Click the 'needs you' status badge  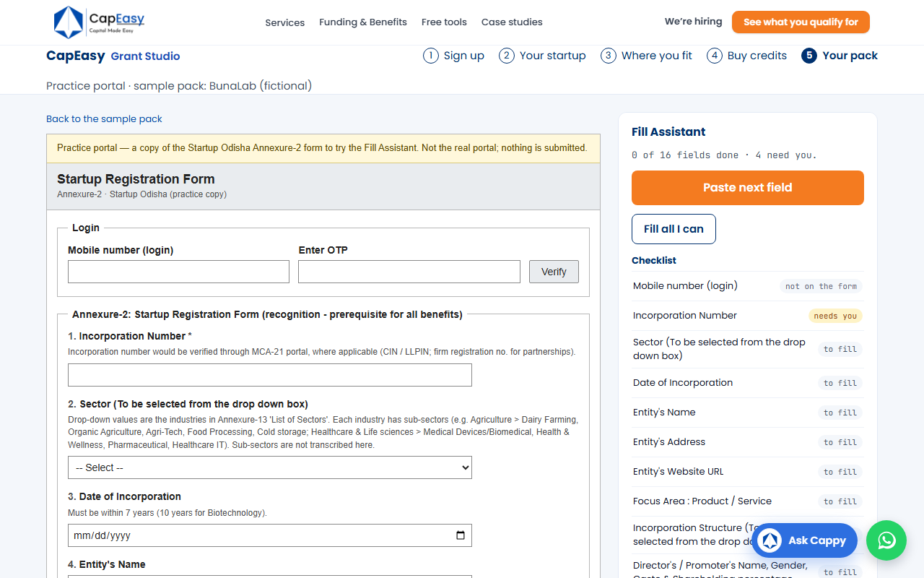pos(835,316)
